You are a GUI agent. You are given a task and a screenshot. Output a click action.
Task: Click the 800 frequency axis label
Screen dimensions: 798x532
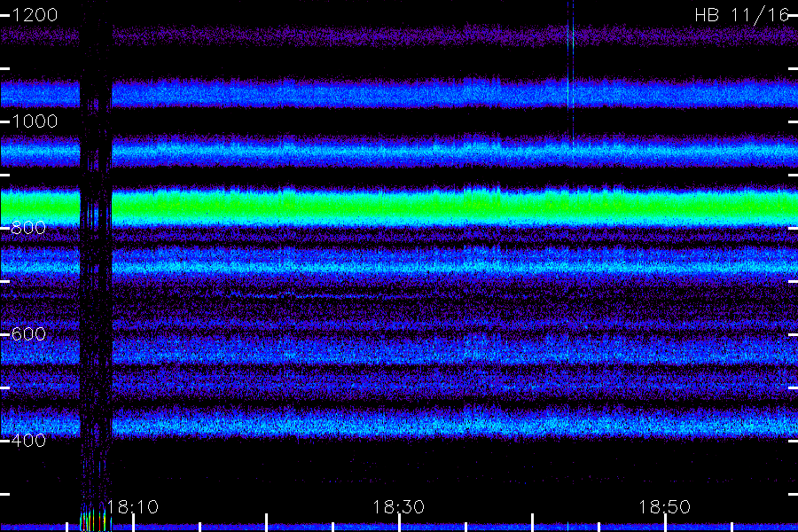[28, 228]
